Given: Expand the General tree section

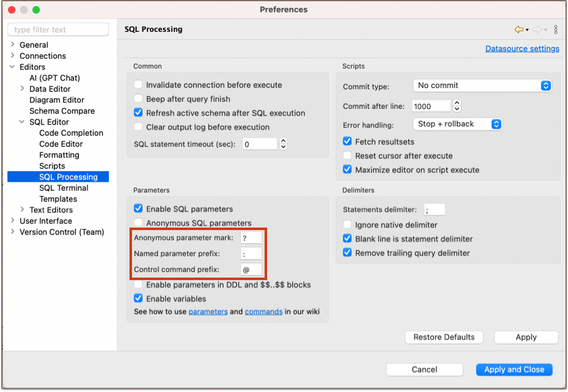Looking at the screenshot, I should (x=13, y=45).
